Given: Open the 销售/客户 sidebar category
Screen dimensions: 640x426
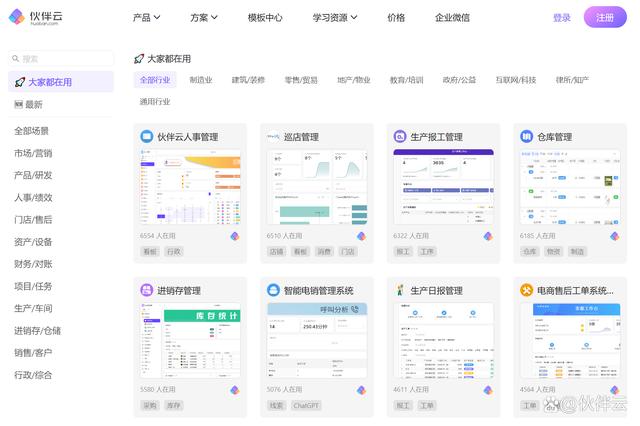Looking at the screenshot, I should tap(33, 353).
